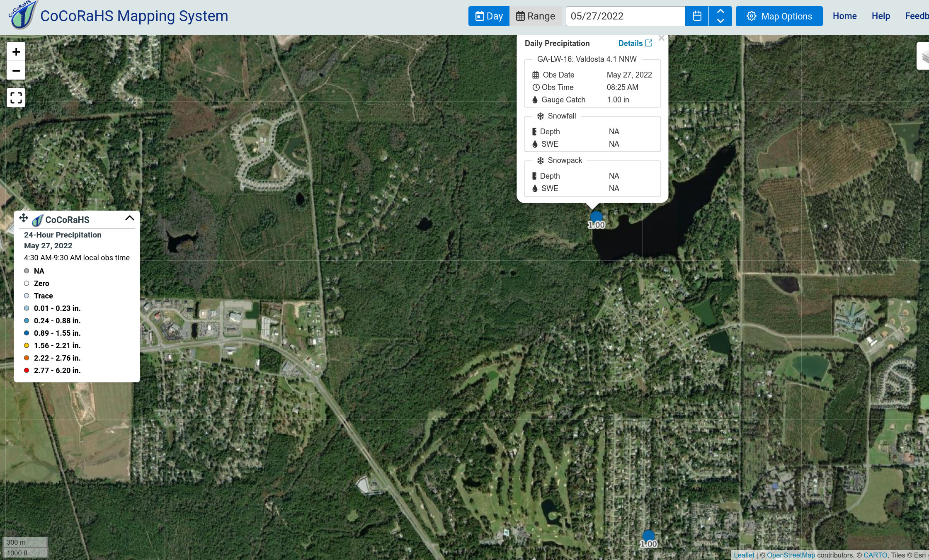Click the Leaflet attribution link

click(744, 555)
